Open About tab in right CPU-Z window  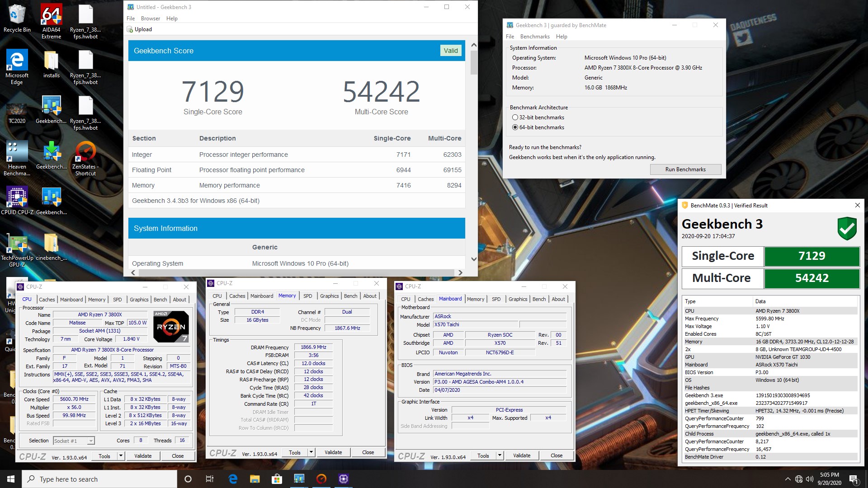coord(558,299)
